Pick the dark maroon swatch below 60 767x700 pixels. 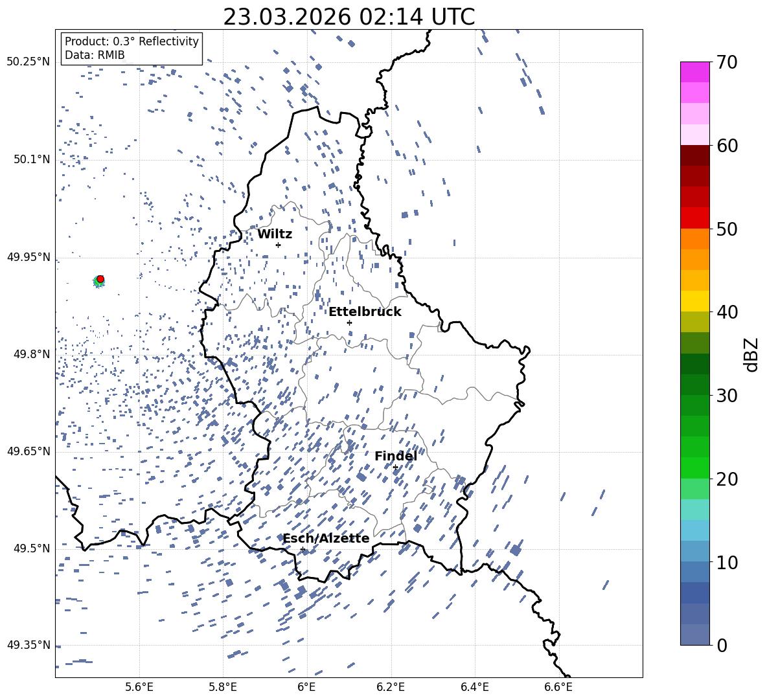coord(694,155)
